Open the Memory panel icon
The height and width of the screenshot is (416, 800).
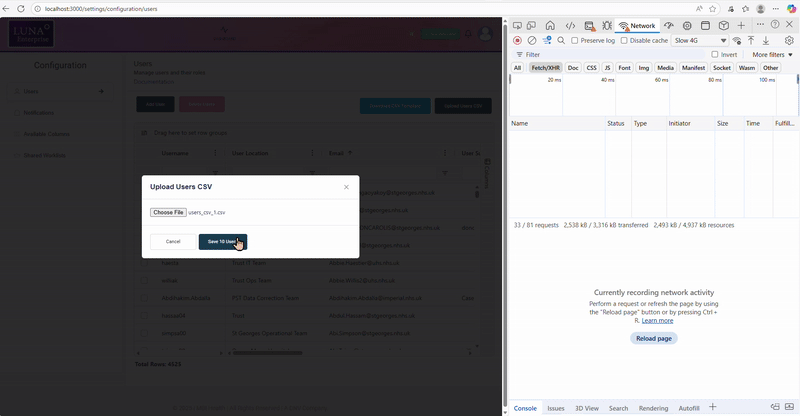[x=687, y=26]
